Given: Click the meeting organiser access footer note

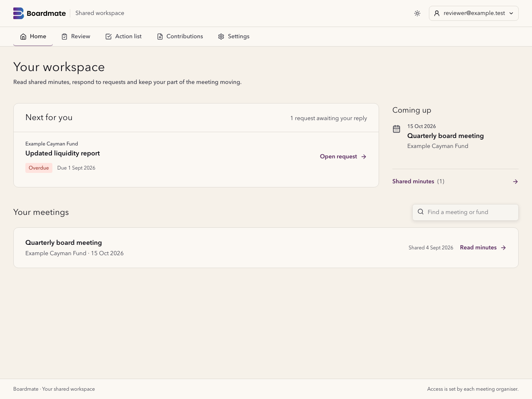Looking at the screenshot, I should pos(473,389).
